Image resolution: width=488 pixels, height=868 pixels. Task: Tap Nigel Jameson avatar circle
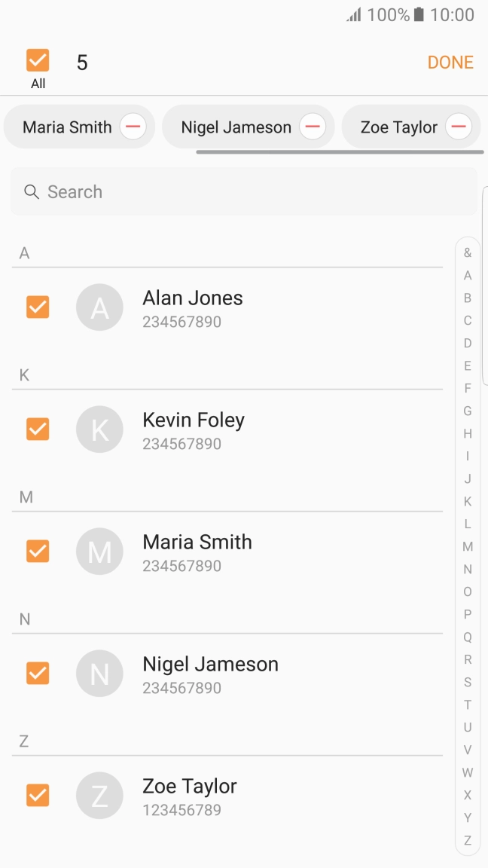point(99,674)
